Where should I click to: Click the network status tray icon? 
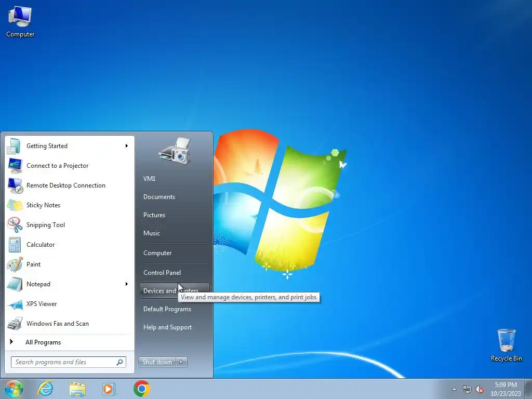coord(467,390)
